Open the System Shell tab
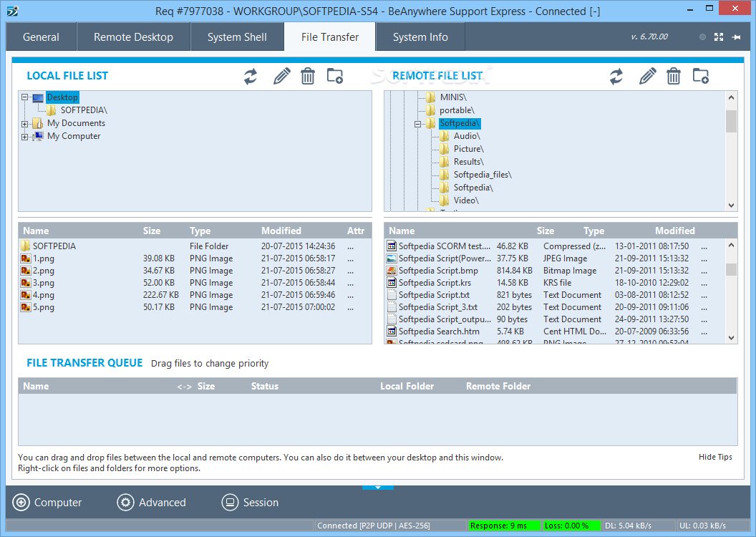 (237, 37)
